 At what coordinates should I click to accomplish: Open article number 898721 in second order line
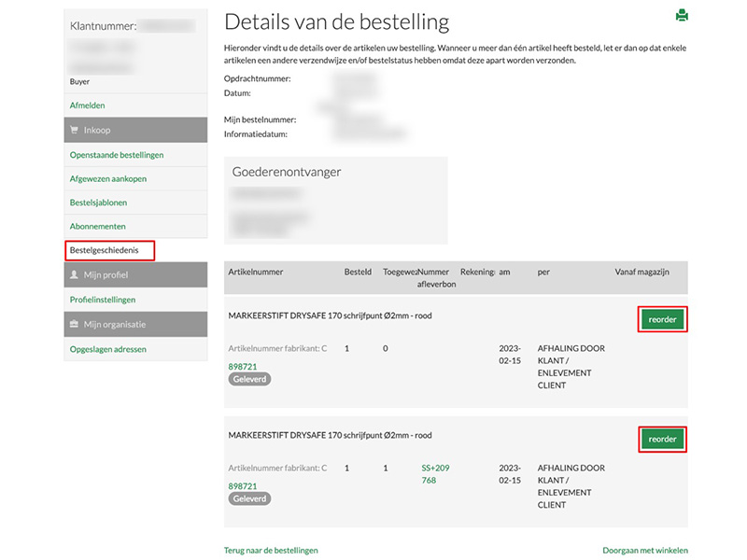coord(243,486)
